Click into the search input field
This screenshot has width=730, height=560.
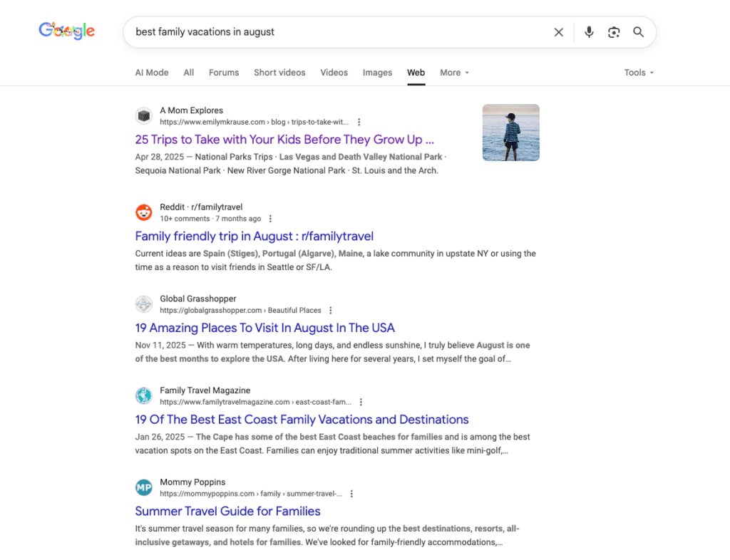point(335,32)
